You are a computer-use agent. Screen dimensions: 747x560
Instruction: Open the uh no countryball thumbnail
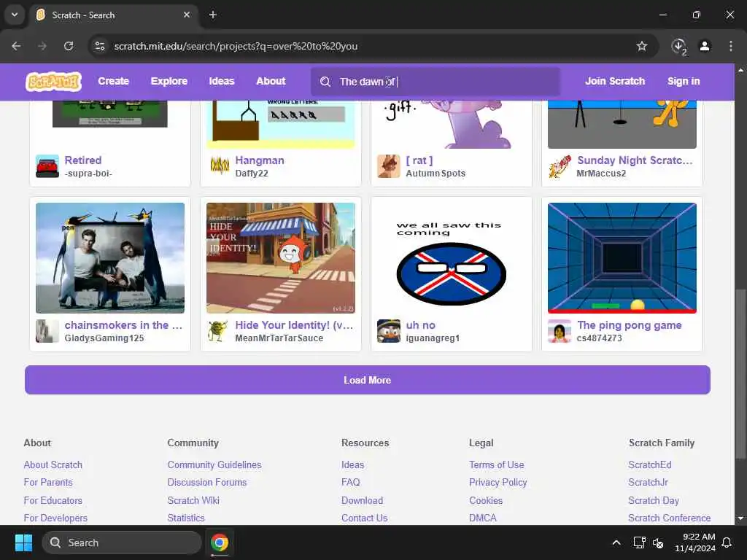pyautogui.click(x=451, y=258)
